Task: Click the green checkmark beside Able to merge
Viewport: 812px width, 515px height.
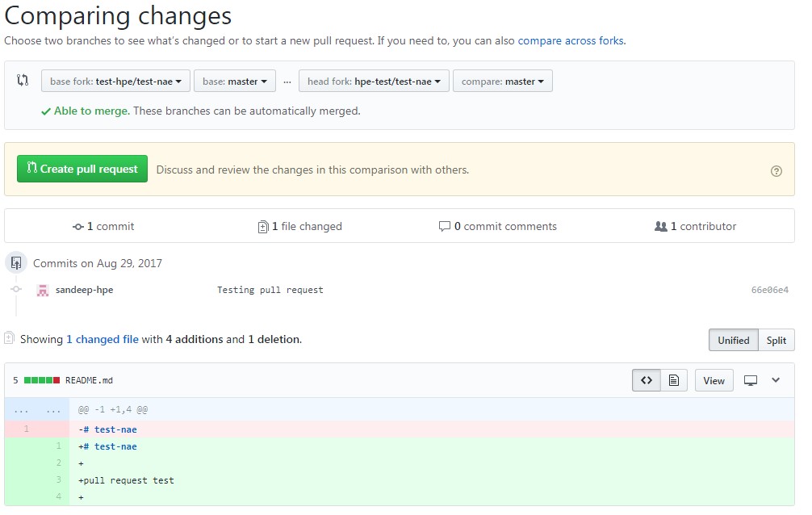Action: [x=46, y=111]
